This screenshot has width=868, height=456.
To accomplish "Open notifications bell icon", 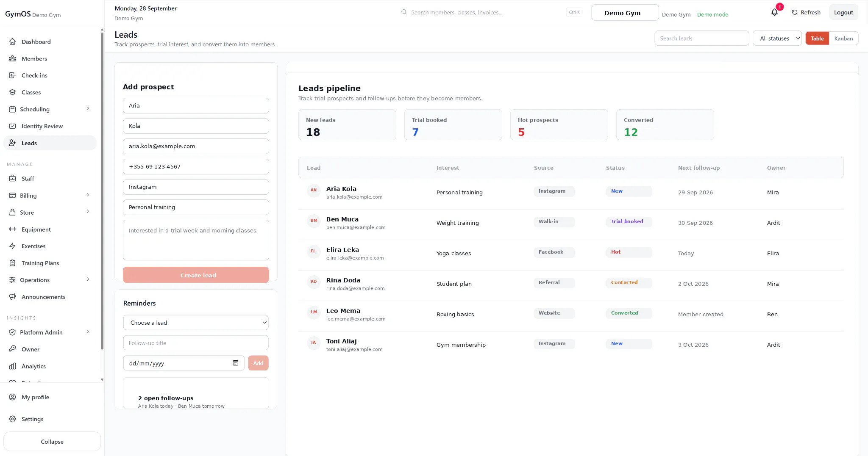I will click(774, 12).
